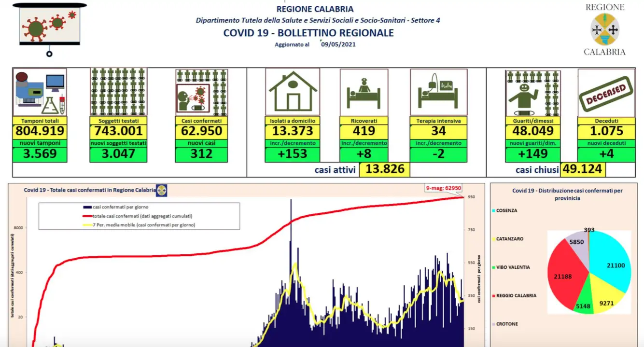Click the totale casi confermati legend entry
Screen dimensions: 644x347
[138, 216]
